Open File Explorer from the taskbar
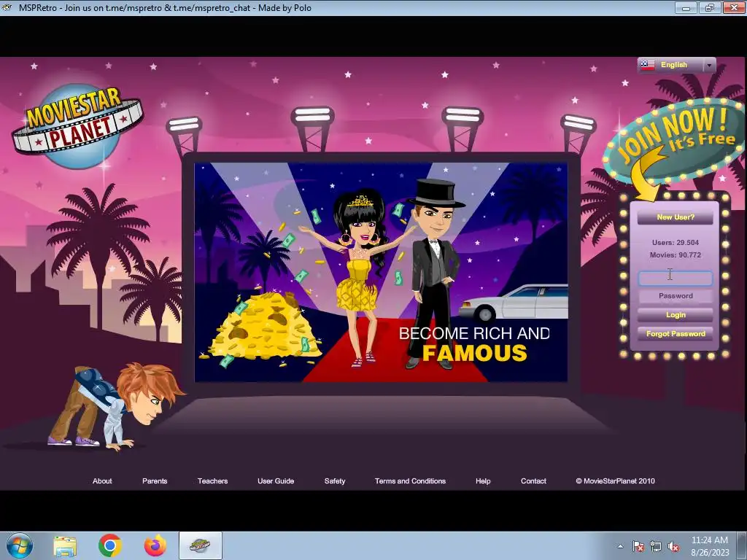The height and width of the screenshot is (560, 747). coord(65,546)
